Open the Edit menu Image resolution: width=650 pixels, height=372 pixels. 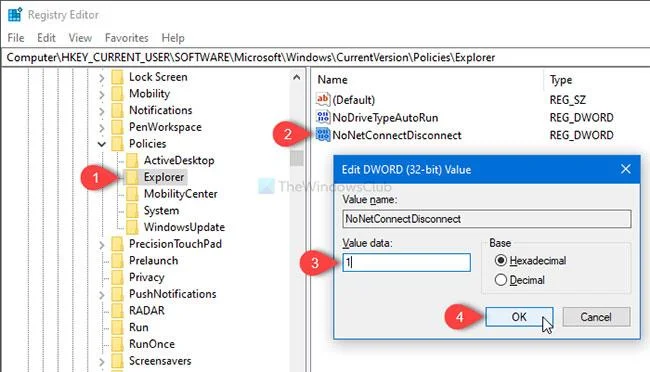46,38
